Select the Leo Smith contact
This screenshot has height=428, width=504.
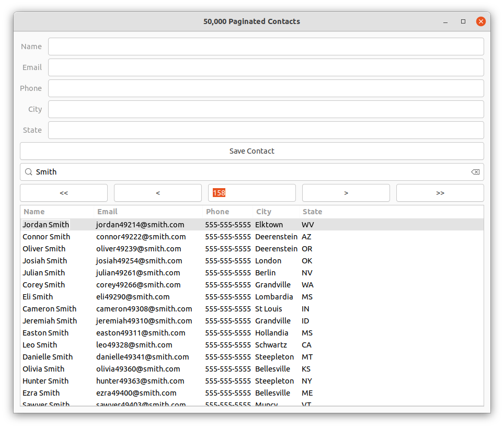point(252,345)
